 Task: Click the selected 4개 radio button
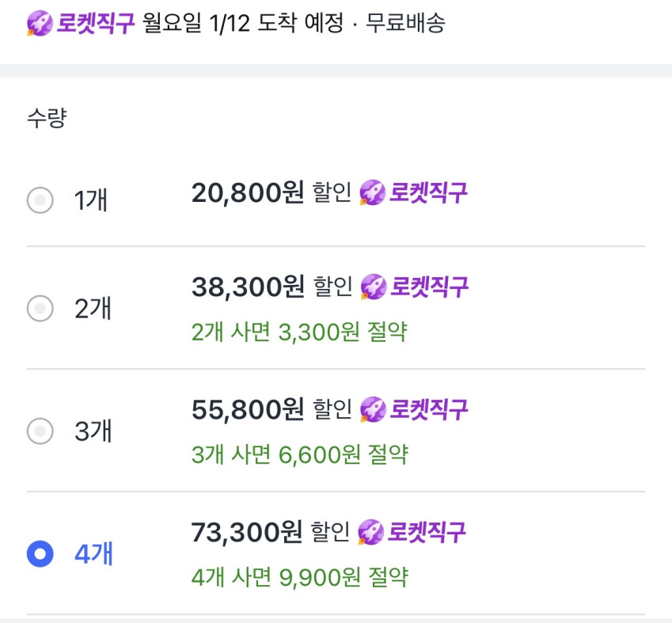point(40,554)
